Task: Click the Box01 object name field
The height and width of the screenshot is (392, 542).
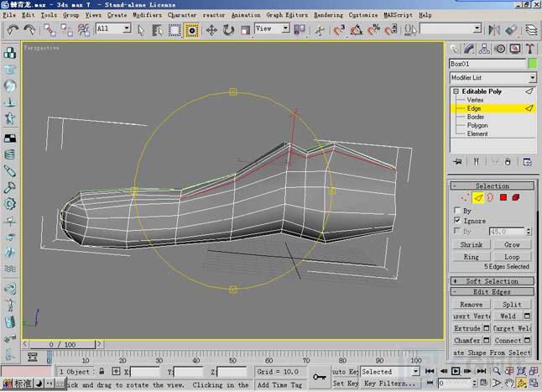Action: point(487,64)
